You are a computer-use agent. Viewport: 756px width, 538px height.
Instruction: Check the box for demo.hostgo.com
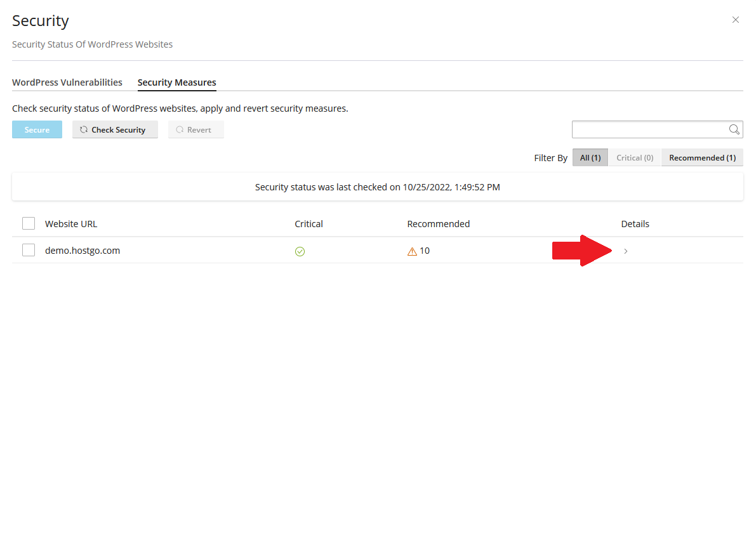tap(29, 250)
